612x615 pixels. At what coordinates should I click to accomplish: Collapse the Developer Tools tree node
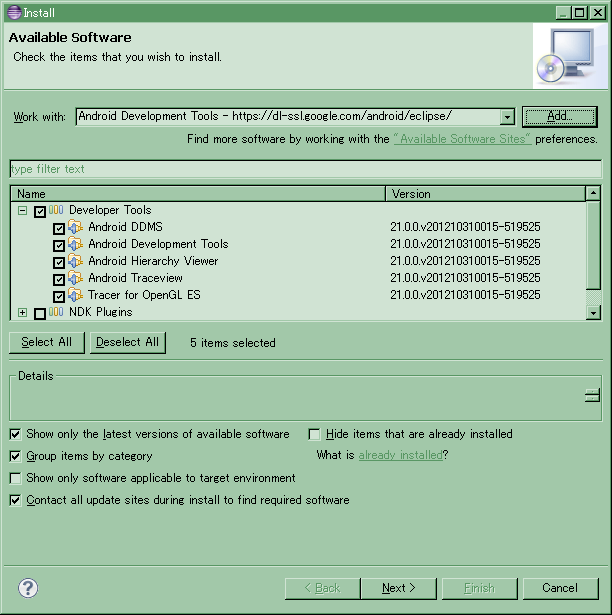[22, 211]
